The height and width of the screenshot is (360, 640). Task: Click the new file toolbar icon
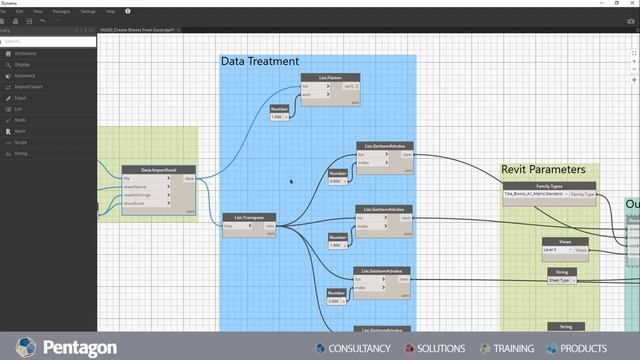point(2,21)
